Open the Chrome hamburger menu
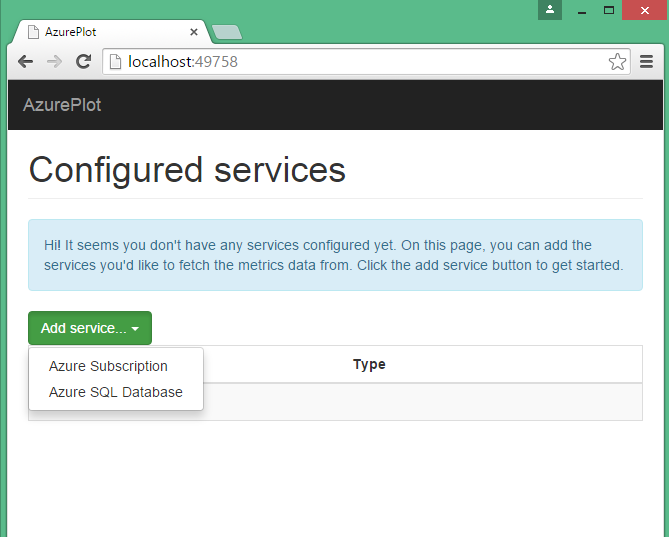This screenshot has width=669, height=537. coord(646,62)
